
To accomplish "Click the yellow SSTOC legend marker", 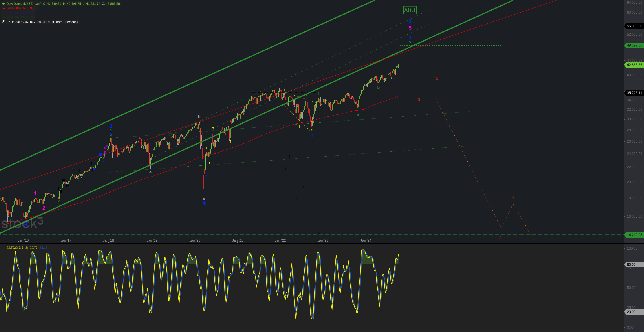I will pos(3,248).
